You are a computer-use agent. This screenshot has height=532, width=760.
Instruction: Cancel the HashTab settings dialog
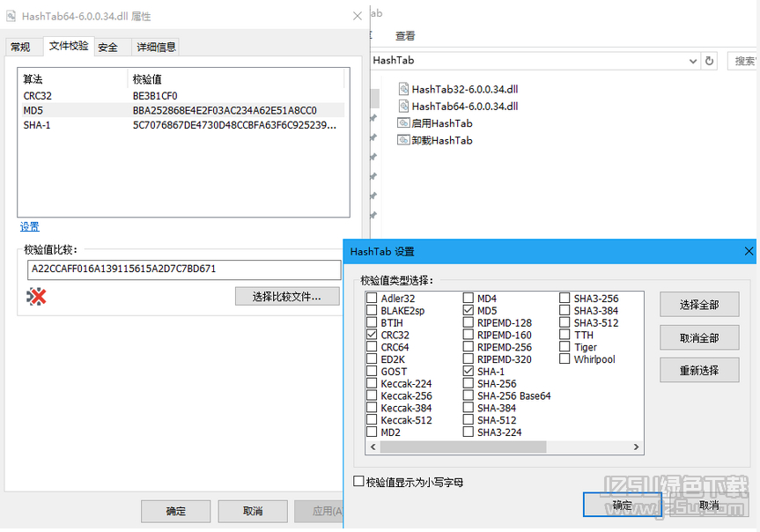[x=709, y=505]
